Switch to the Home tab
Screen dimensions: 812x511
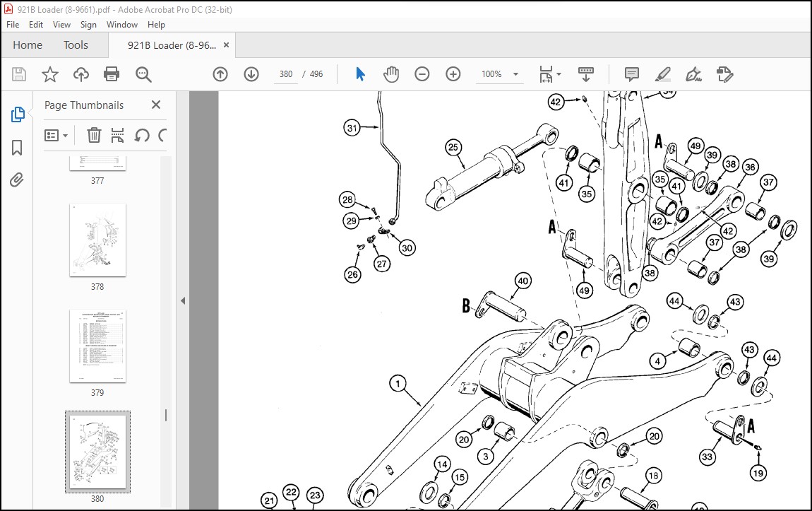click(28, 45)
